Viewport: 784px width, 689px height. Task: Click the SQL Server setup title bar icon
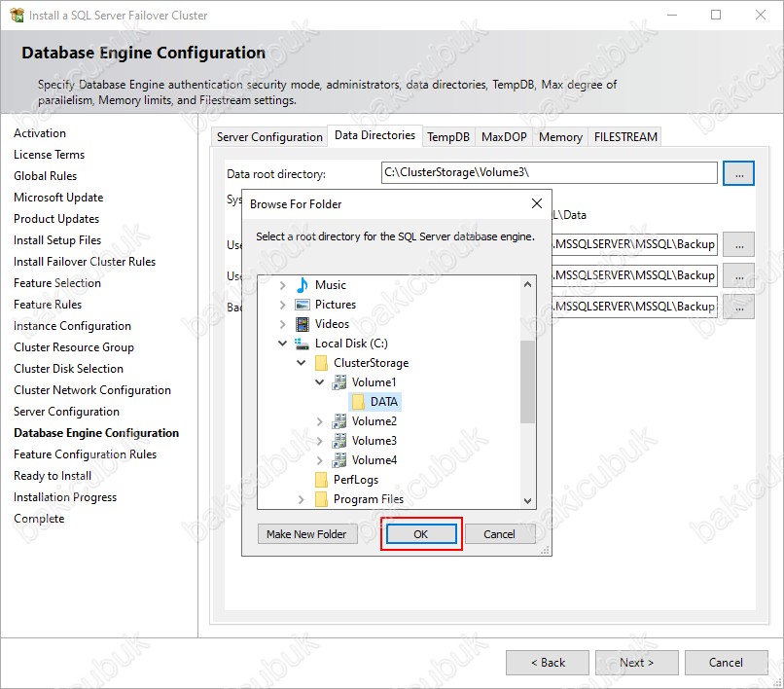click(17, 16)
